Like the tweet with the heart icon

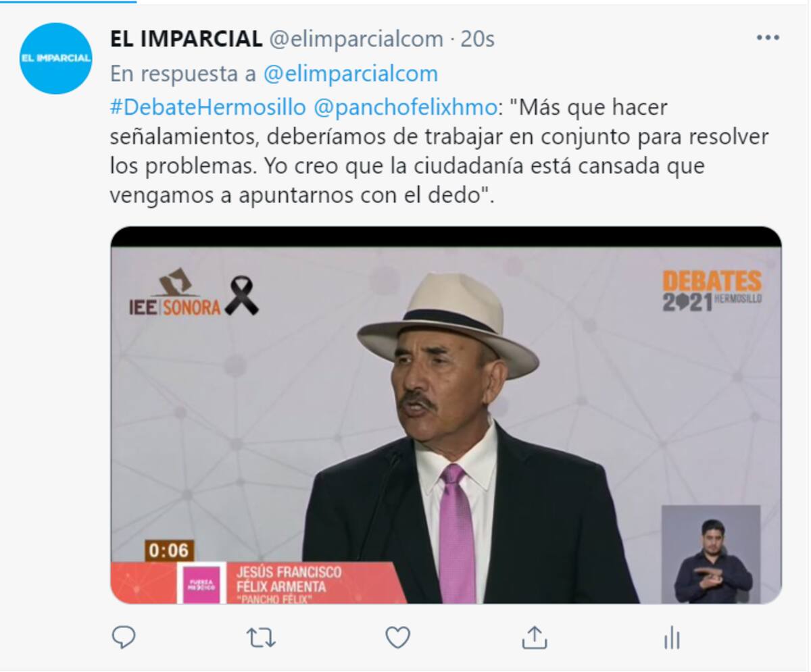click(x=397, y=637)
